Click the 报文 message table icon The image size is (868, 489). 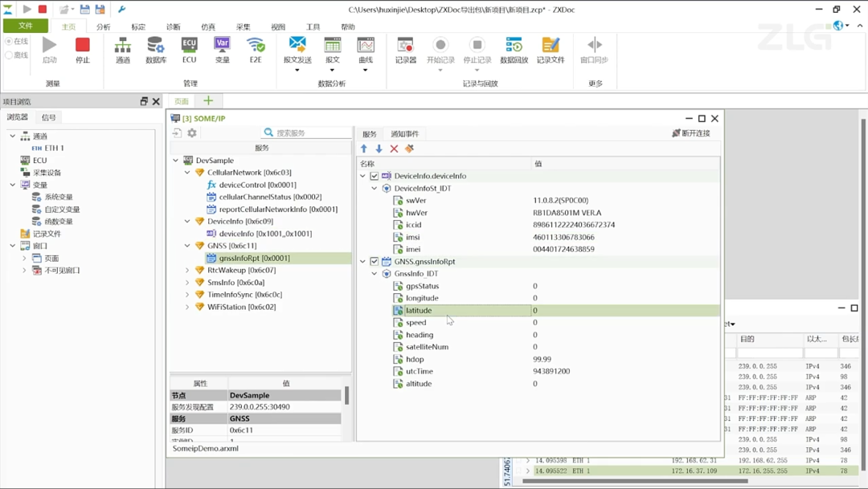click(x=332, y=45)
